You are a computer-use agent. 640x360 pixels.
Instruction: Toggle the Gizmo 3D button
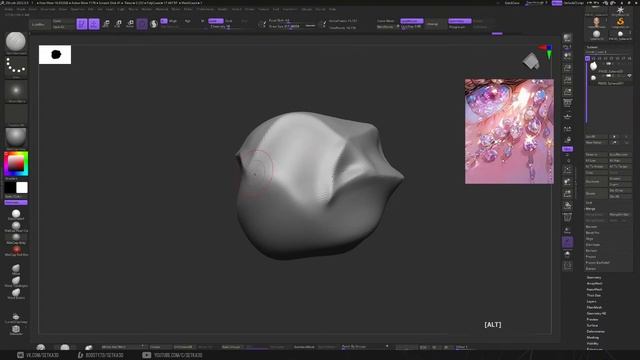pos(142,24)
